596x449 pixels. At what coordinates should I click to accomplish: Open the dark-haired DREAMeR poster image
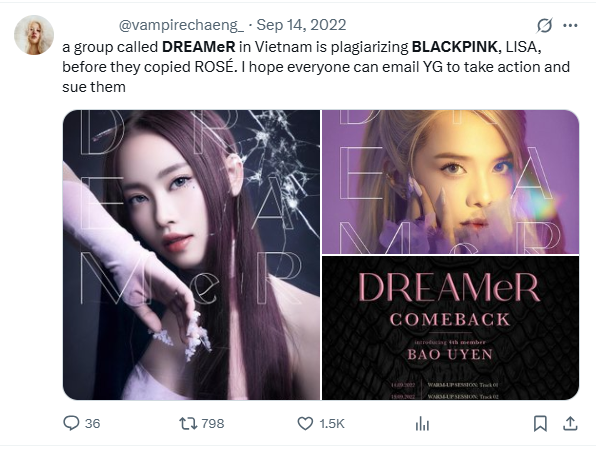pyautogui.click(x=192, y=255)
